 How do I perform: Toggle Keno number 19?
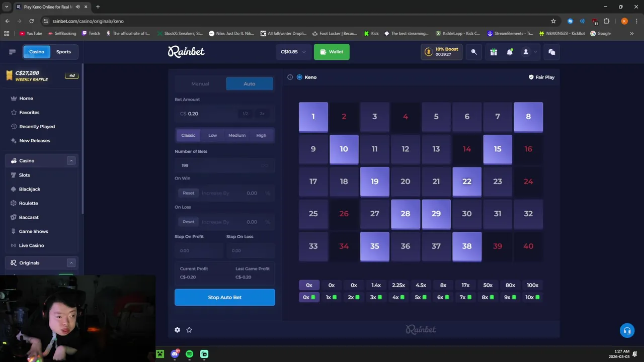pos(374,182)
